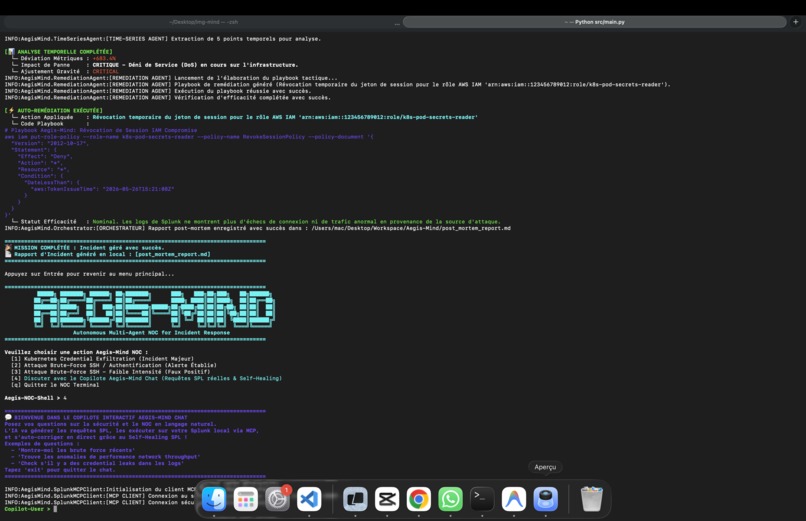
Task: Click the AEGIS-MIND ASCII banner logo
Action: (x=154, y=309)
